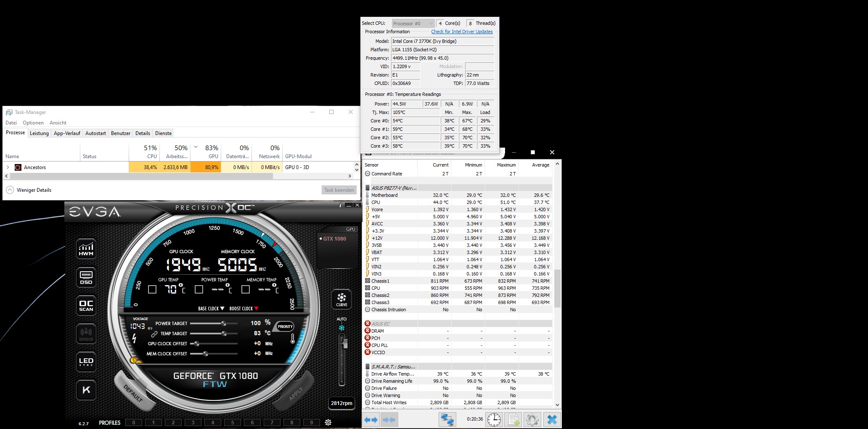
Task: Click the Maximum column header in HWiNFO
Action: pyautogui.click(x=502, y=165)
